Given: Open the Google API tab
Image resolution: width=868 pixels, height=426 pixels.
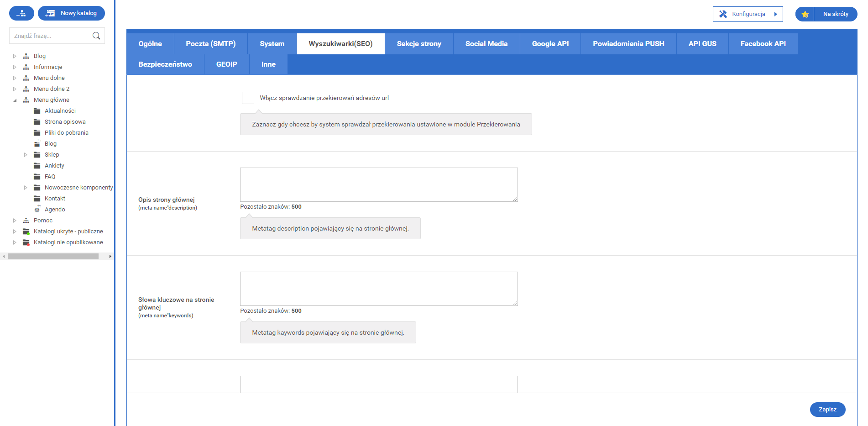Looking at the screenshot, I should (x=550, y=44).
